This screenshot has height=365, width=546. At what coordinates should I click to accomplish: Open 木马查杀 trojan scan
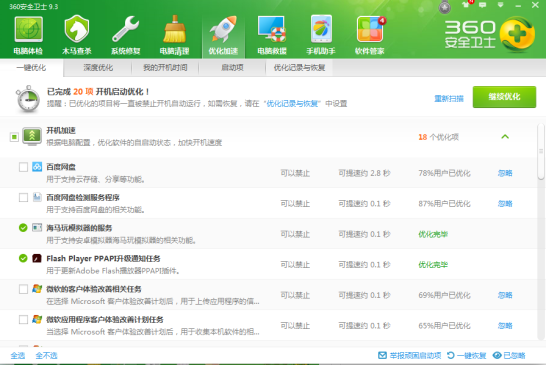pyautogui.click(x=77, y=35)
